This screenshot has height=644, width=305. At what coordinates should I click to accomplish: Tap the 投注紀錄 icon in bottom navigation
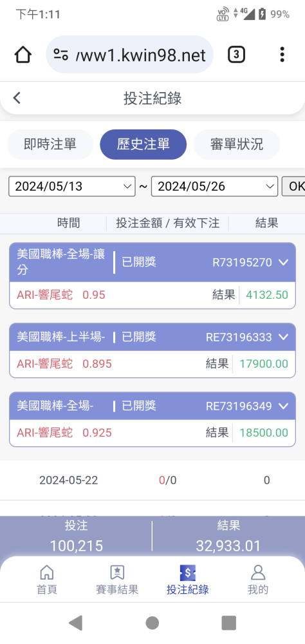188,572
